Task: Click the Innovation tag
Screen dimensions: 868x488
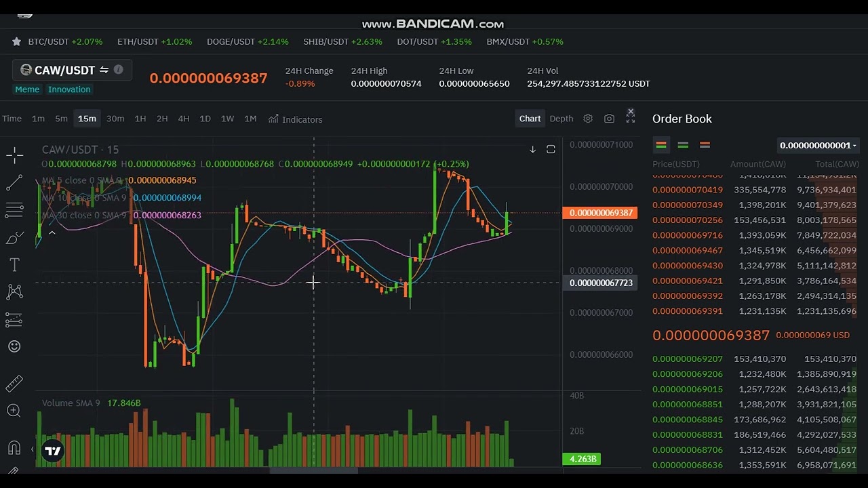Action: [69, 89]
